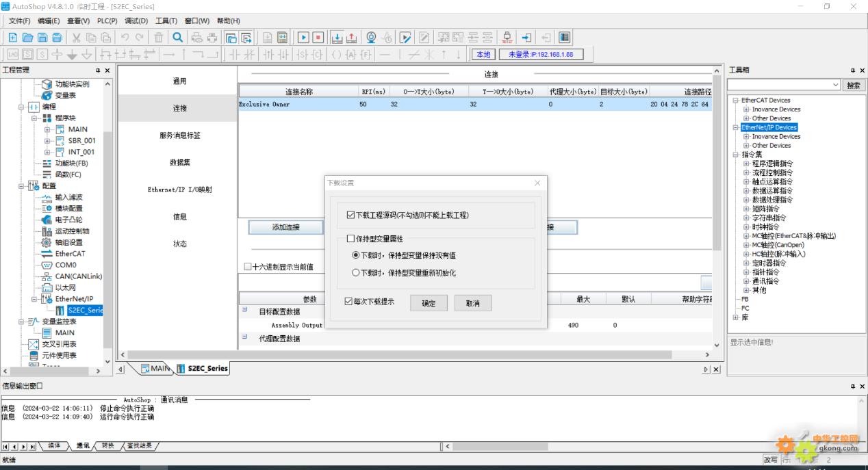Collapse the 程序块 program block node

[x=35, y=118]
